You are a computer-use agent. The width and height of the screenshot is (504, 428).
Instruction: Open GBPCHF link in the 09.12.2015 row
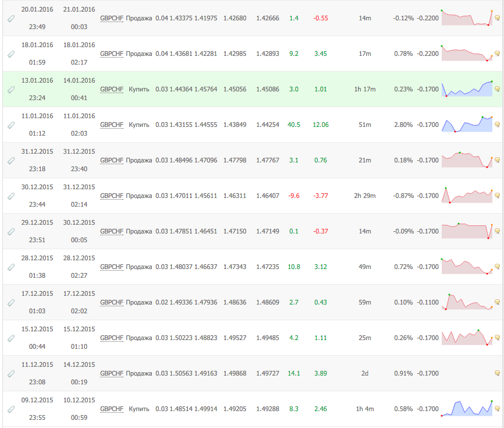click(112, 409)
